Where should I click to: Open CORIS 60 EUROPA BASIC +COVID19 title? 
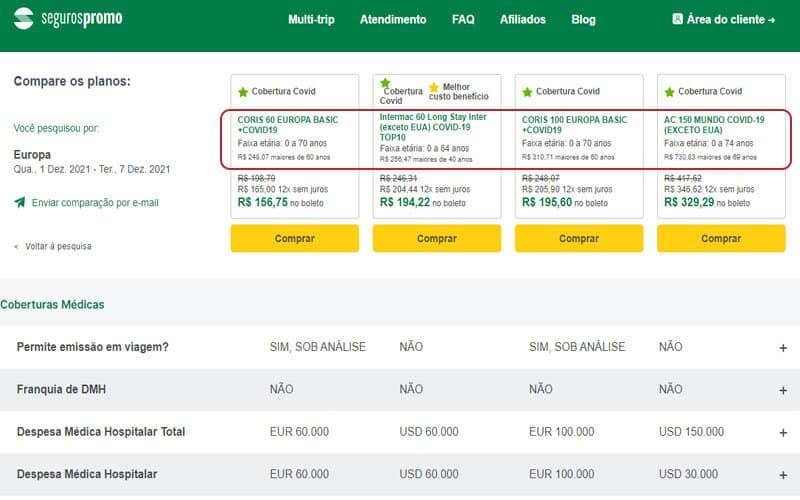pyautogui.click(x=288, y=124)
